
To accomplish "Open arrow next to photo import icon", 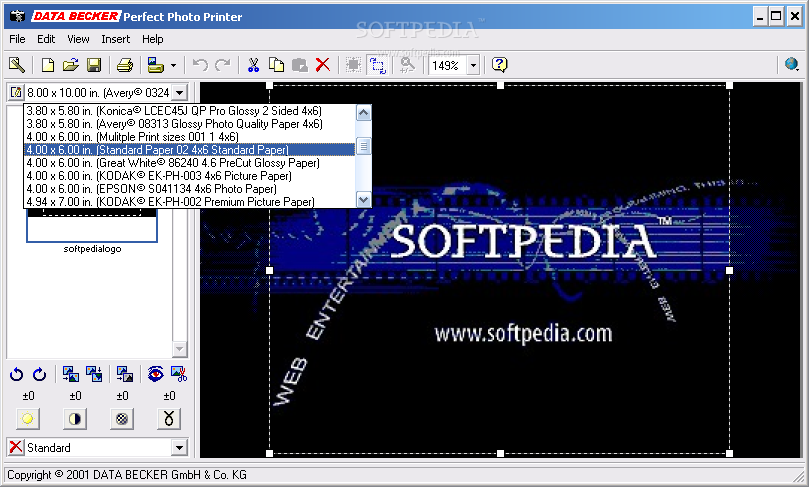I will [173, 66].
